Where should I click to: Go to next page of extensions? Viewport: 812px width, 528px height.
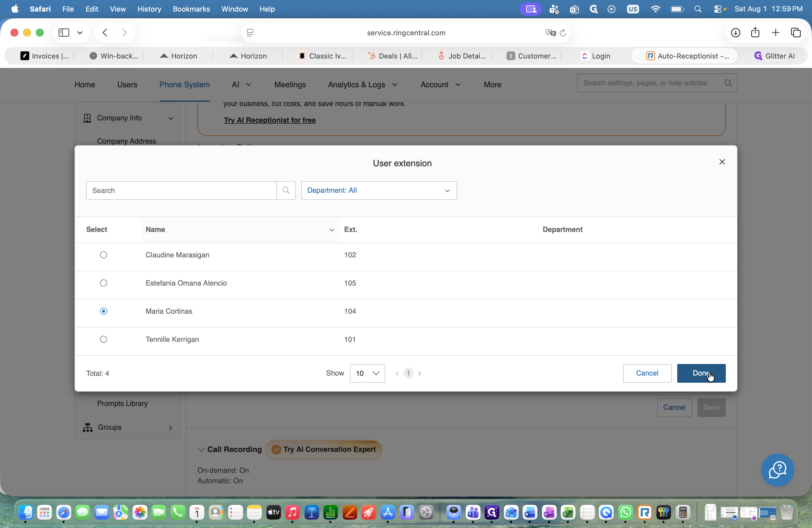pos(419,373)
